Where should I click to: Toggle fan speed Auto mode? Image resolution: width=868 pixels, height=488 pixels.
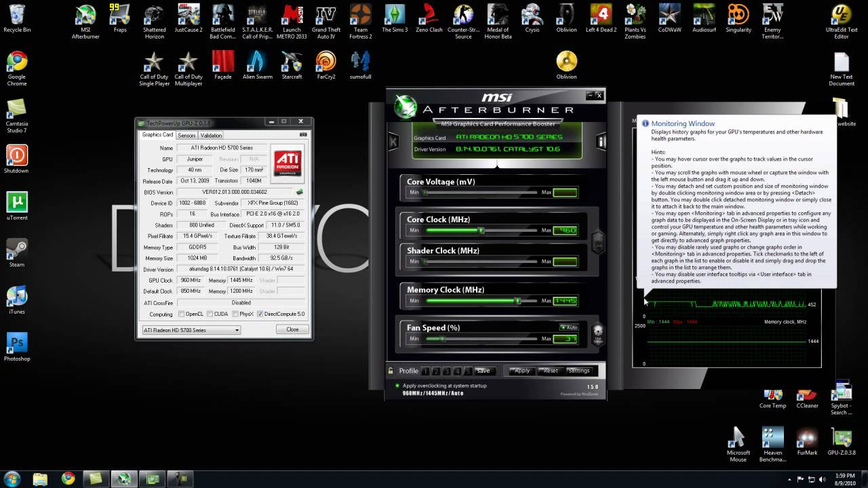pyautogui.click(x=568, y=327)
